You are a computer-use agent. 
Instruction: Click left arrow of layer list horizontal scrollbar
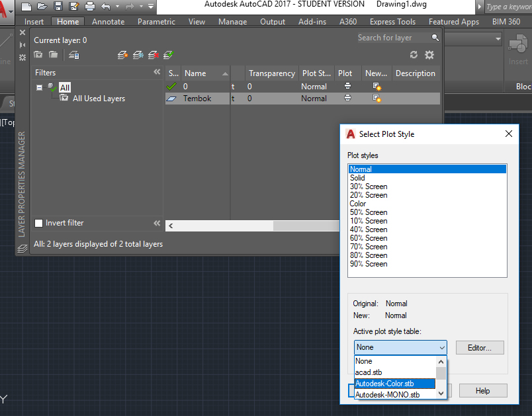(x=171, y=226)
